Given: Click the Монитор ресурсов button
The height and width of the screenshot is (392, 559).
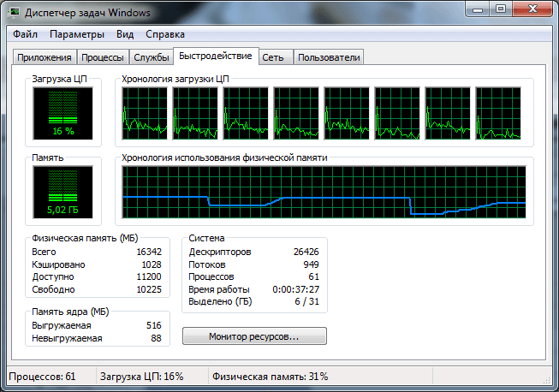Looking at the screenshot, I should click(x=254, y=336).
